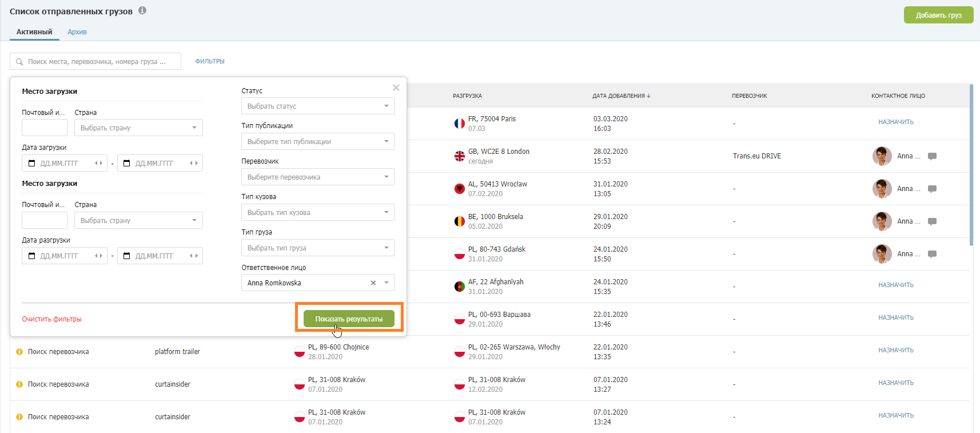Expand responsible person dropdown arrow
Image resolution: width=980 pixels, height=433 pixels.
pyautogui.click(x=387, y=283)
